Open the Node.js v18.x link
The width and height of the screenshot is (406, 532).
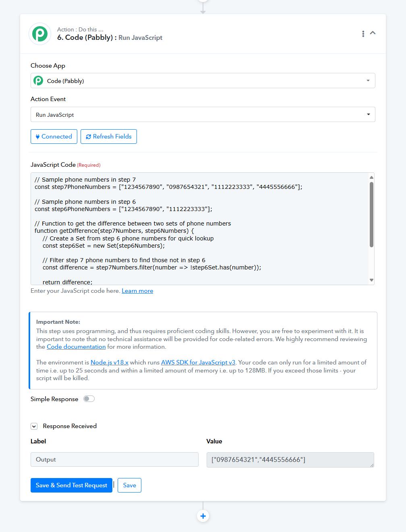click(110, 362)
